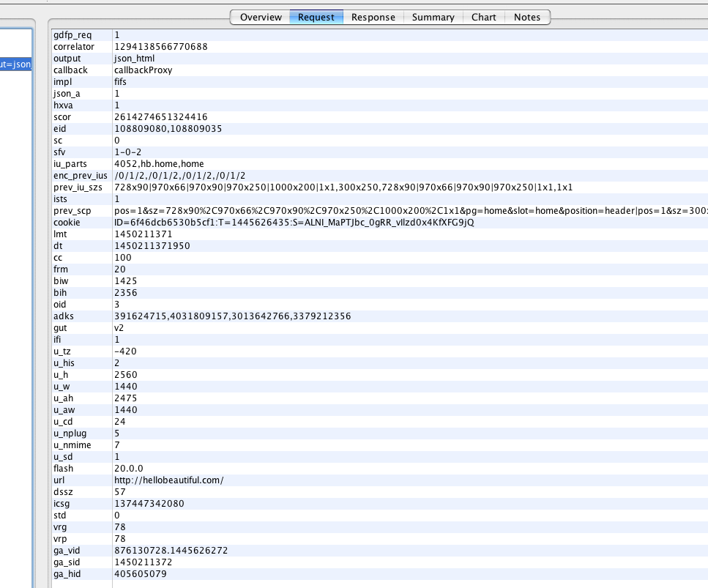Click the 'u_w' parameter name
708x588 pixels.
[x=62, y=387]
